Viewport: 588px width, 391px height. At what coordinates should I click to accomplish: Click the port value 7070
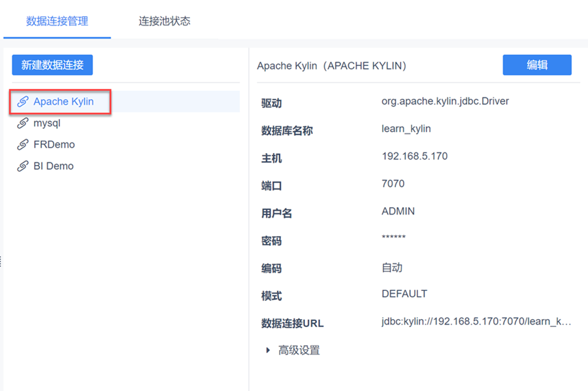393,184
